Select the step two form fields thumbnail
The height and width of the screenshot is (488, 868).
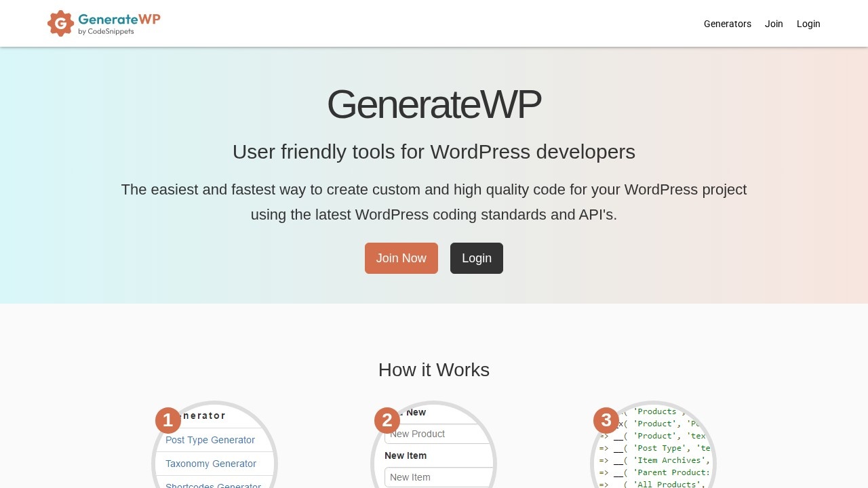434,445
